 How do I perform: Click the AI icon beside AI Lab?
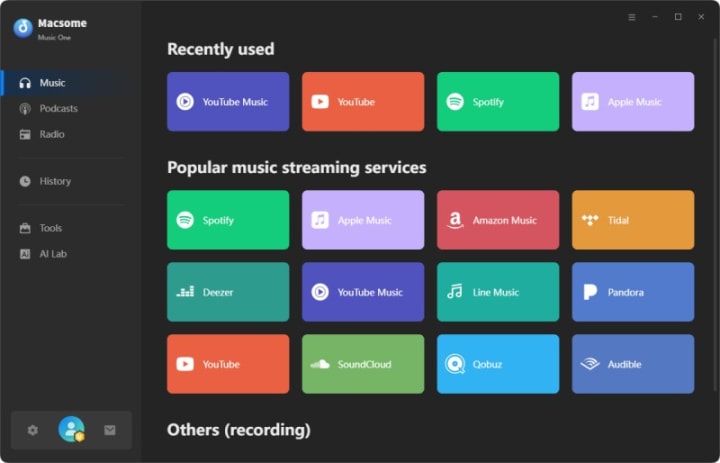[x=25, y=254]
